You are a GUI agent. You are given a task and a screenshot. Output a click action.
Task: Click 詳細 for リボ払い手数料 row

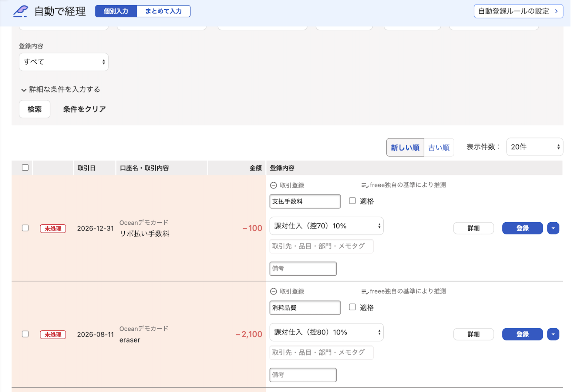coord(473,228)
